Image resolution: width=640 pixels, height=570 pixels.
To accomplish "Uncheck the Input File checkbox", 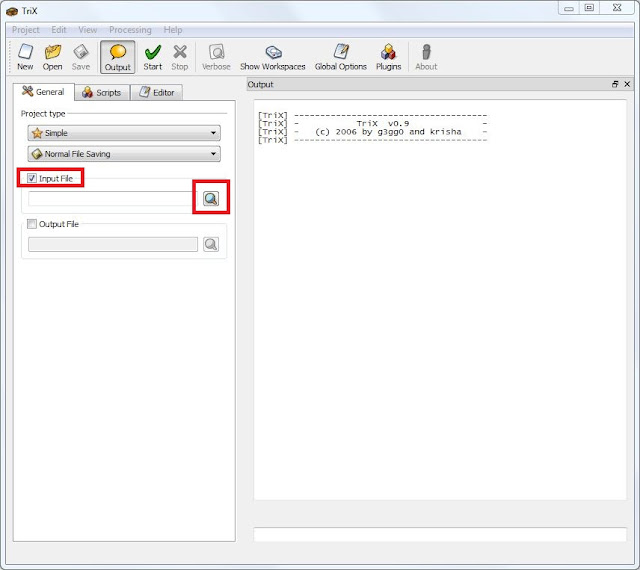I will (32, 178).
